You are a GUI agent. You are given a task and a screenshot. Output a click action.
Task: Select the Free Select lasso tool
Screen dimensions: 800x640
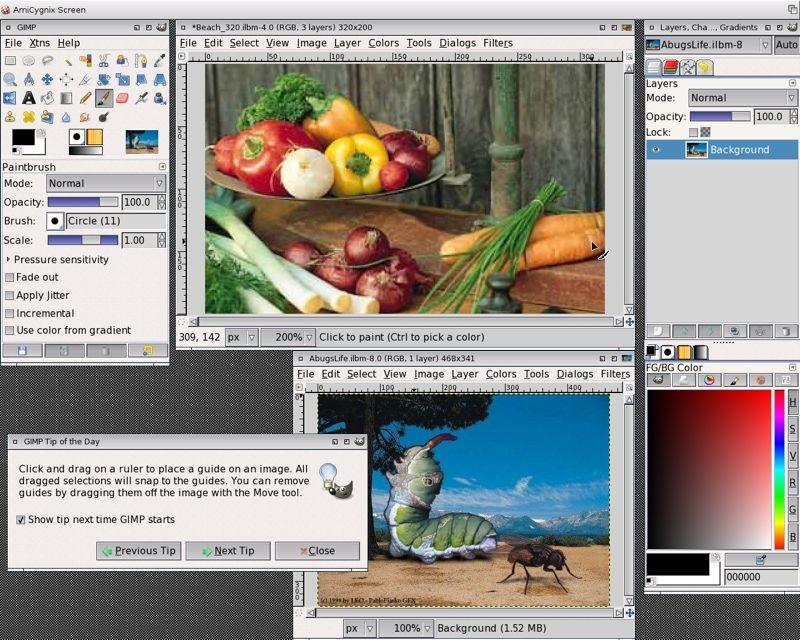point(47,61)
